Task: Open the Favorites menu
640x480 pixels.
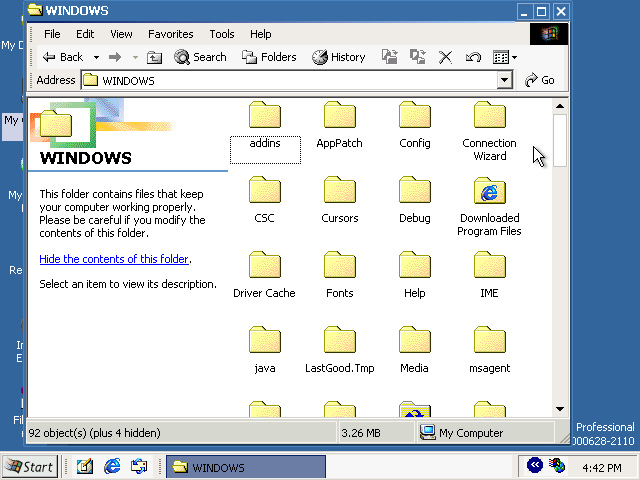Action: click(x=171, y=34)
